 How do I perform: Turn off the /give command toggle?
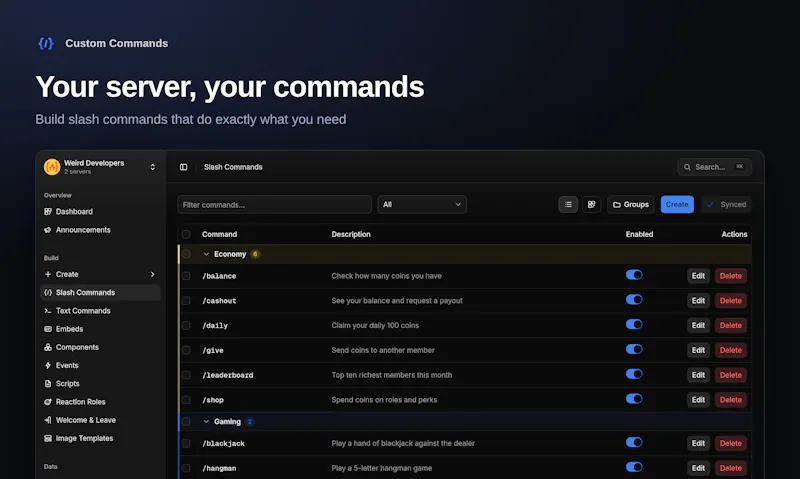tap(634, 349)
